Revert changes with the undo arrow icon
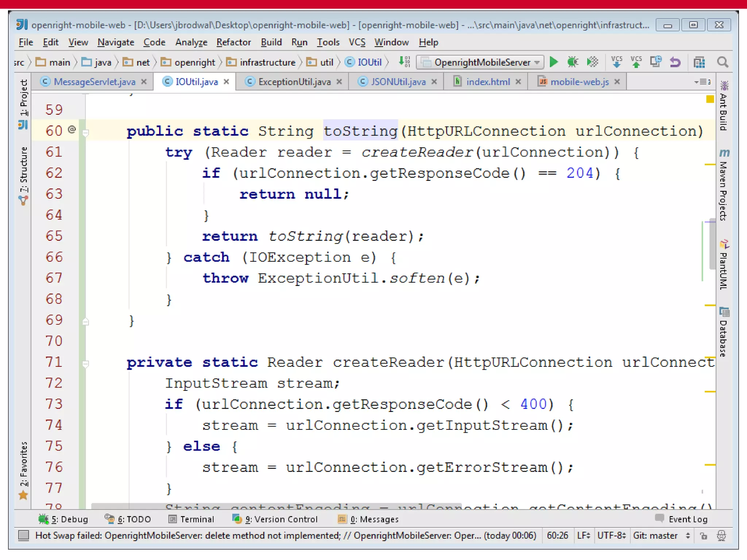This screenshot has height=560, width=747. coord(675,62)
